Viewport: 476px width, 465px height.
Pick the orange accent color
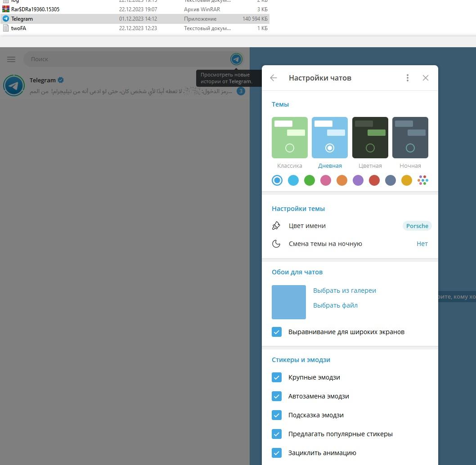[x=342, y=180]
